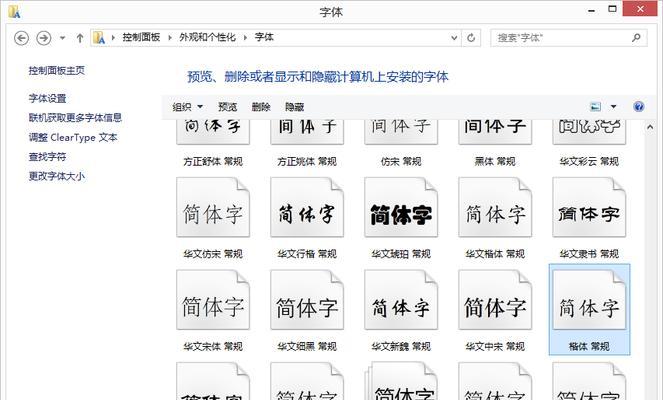Open 字体设置 link

click(47, 99)
